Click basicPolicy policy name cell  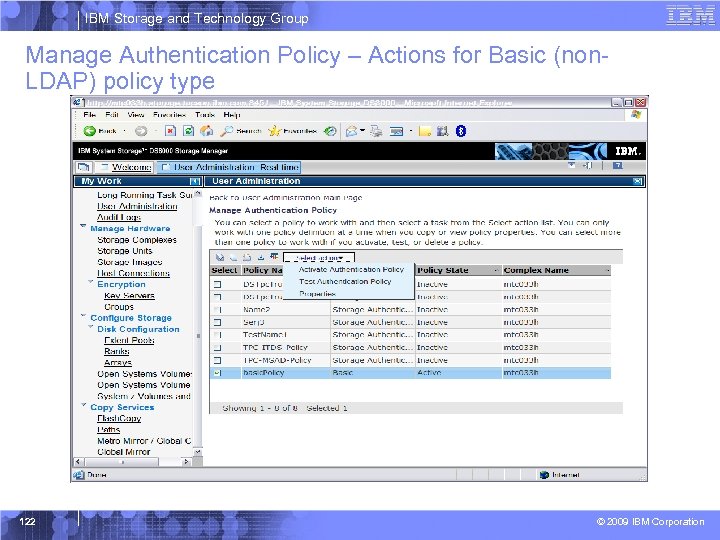264,373
